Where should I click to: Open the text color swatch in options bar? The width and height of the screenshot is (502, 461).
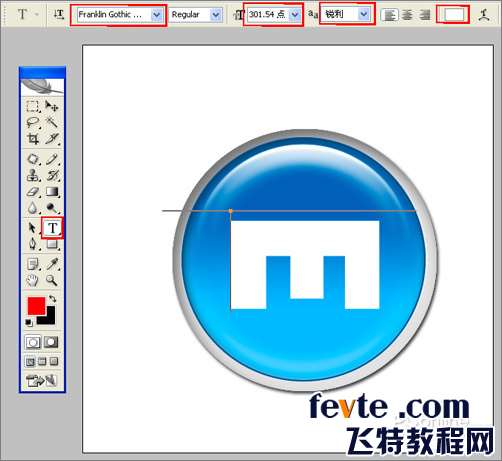click(453, 15)
